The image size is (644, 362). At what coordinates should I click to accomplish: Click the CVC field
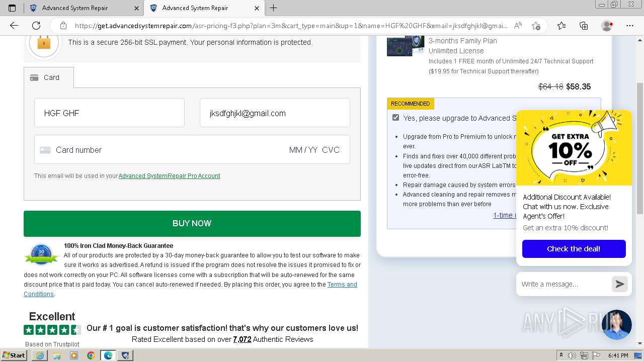[331, 150]
